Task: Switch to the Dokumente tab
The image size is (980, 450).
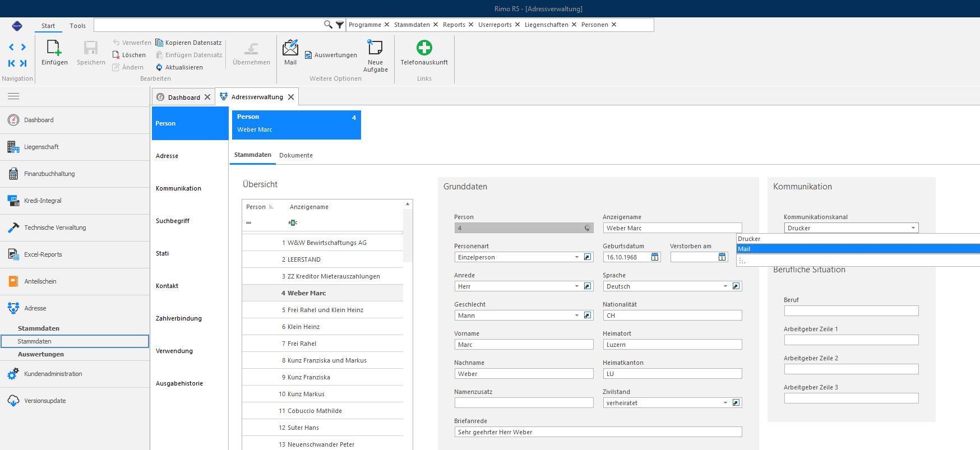Action: coord(296,155)
